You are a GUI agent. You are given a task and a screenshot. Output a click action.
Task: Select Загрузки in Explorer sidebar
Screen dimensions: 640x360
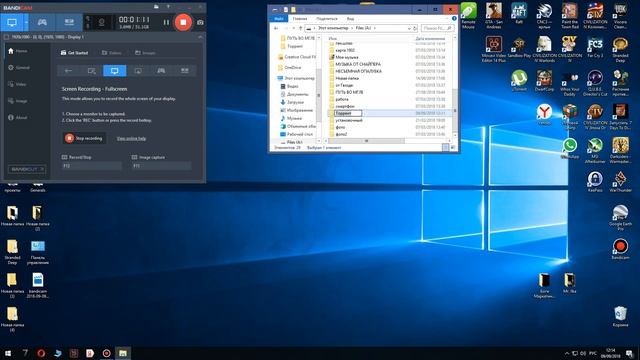(292, 102)
